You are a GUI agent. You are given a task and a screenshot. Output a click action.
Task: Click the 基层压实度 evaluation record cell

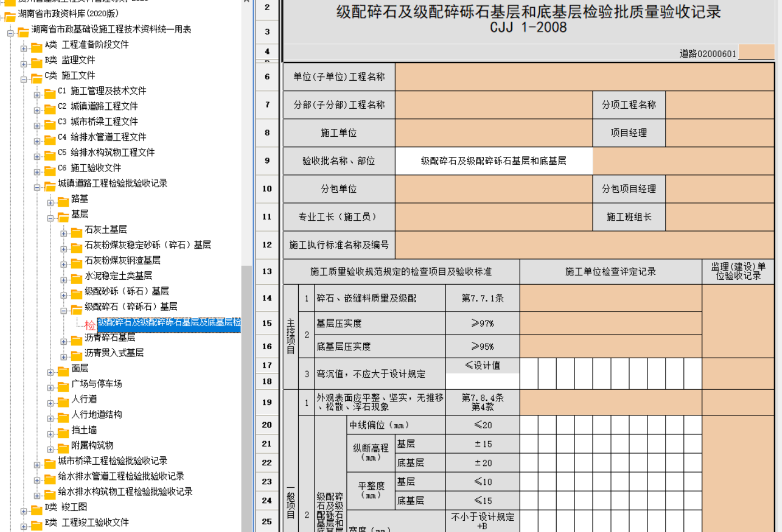(610, 323)
